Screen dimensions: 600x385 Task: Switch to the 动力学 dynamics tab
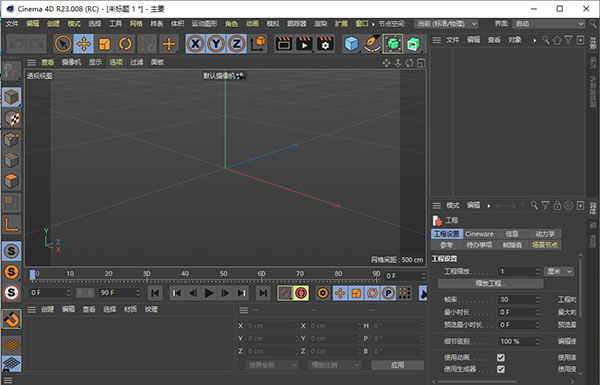coord(545,234)
